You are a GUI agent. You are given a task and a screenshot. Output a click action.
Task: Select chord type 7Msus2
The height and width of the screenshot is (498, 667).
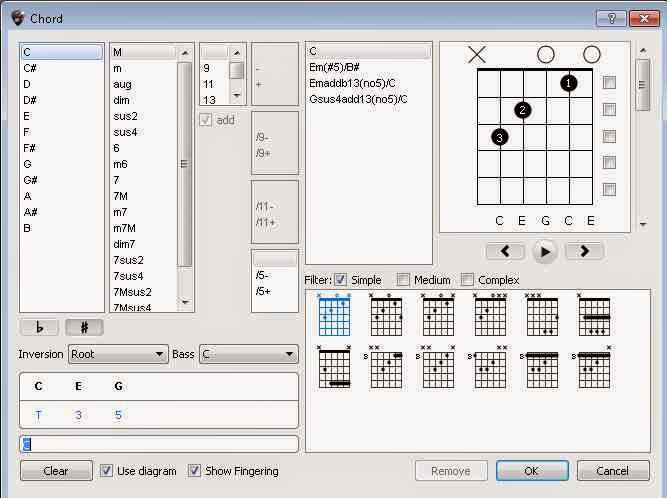143,292
